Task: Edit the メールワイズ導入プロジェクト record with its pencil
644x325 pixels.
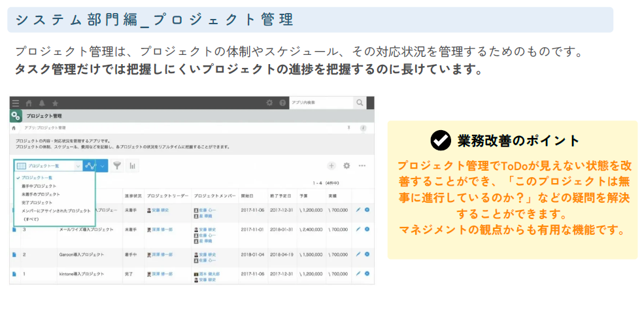Action: [x=358, y=230]
